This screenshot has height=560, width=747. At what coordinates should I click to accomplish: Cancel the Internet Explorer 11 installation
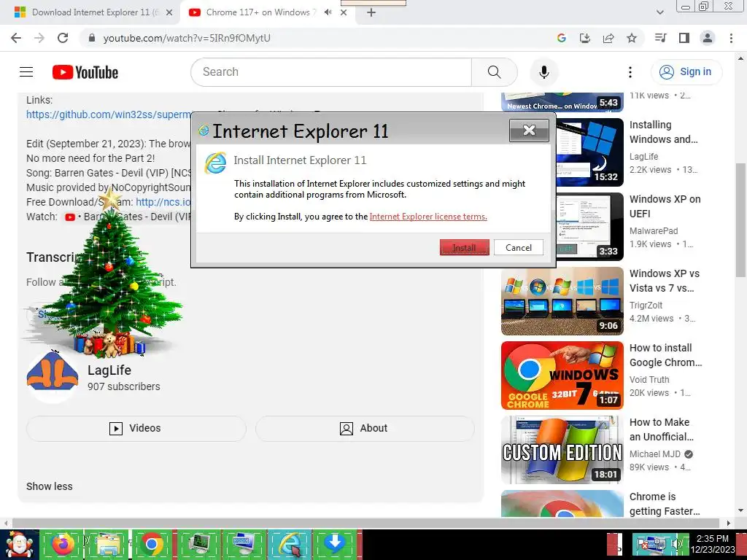point(519,248)
